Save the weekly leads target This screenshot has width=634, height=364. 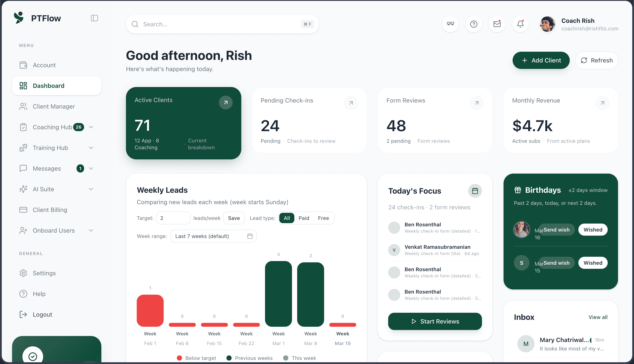coord(234,218)
